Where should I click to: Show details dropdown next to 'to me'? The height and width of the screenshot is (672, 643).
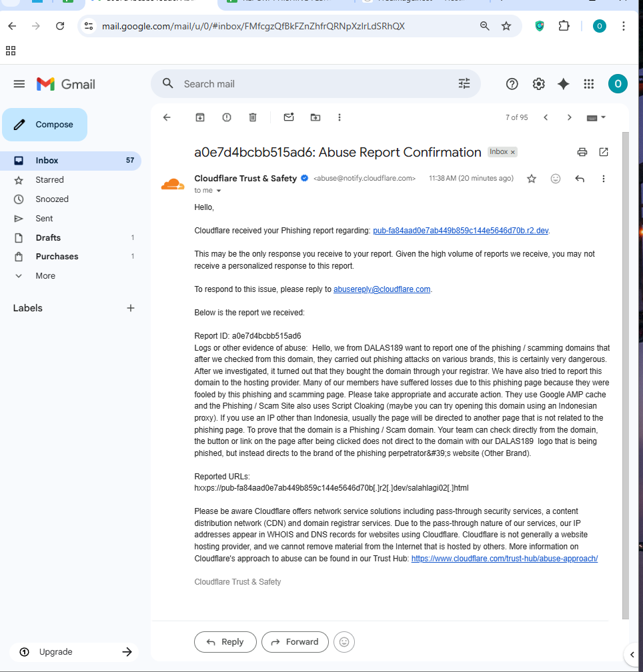(x=219, y=191)
